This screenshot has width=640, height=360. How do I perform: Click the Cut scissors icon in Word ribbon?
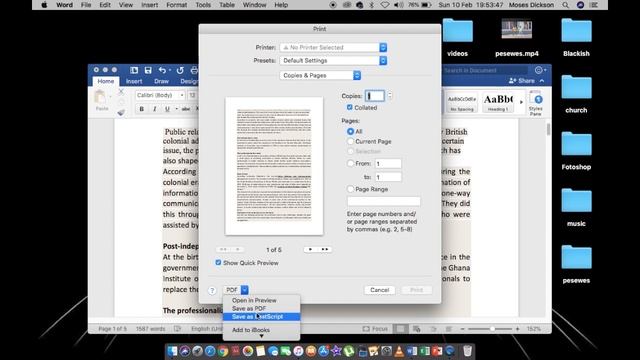point(121,91)
